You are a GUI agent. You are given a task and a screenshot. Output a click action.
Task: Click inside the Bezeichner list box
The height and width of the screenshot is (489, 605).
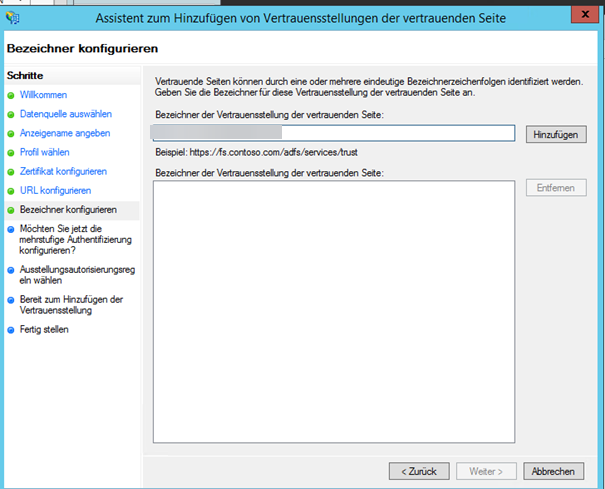(x=334, y=312)
